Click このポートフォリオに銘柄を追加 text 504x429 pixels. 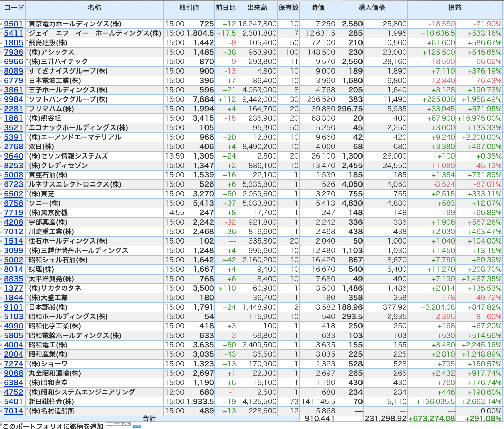click(53, 426)
